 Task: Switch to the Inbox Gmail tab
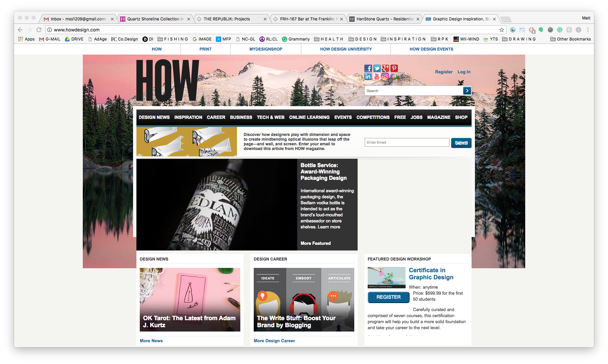78,19
